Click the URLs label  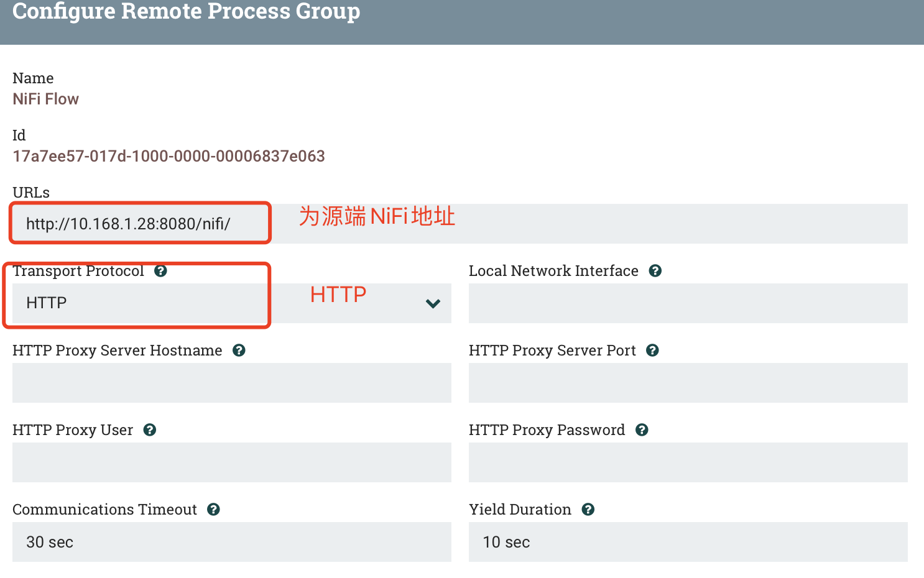coord(31,193)
